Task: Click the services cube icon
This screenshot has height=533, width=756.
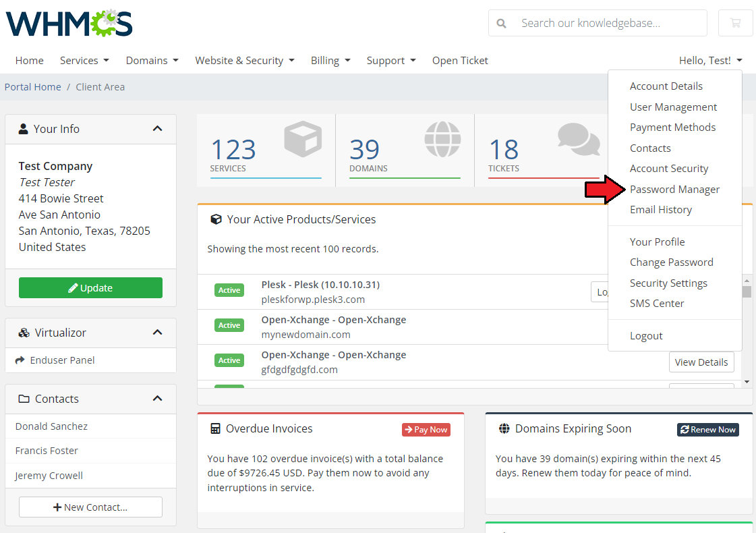Action: pos(303,139)
